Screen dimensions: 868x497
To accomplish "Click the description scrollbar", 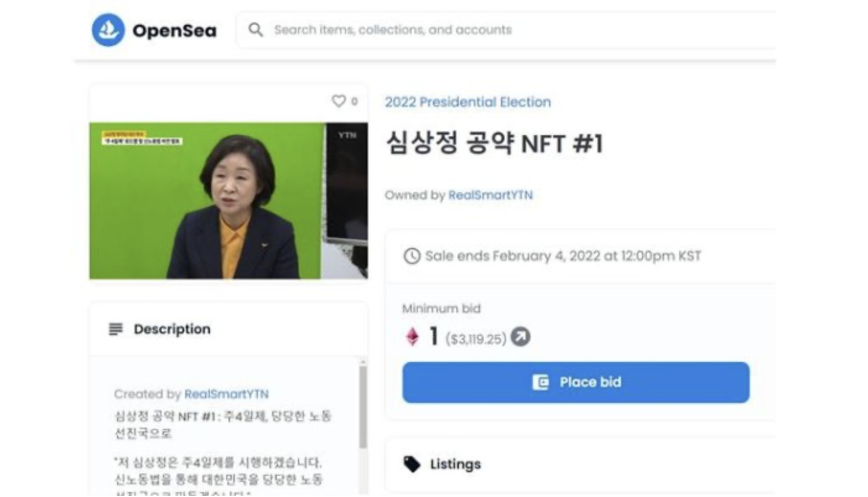I will tap(363, 407).
